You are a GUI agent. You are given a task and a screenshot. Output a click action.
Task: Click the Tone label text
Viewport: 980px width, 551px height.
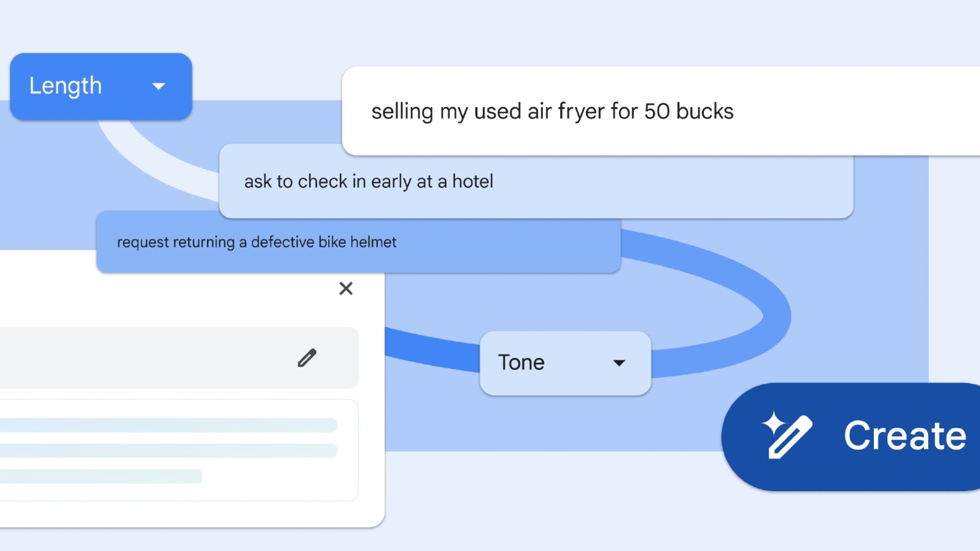[521, 363]
